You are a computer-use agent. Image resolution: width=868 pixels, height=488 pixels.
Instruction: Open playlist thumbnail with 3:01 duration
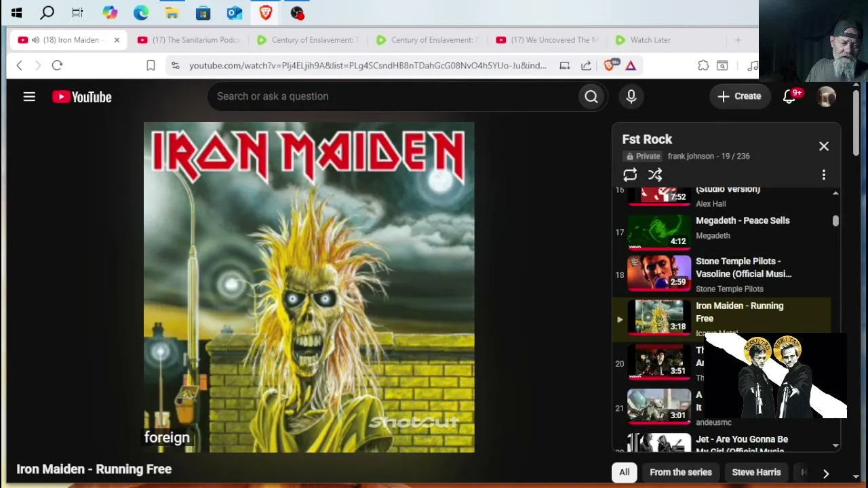[658, 406]
